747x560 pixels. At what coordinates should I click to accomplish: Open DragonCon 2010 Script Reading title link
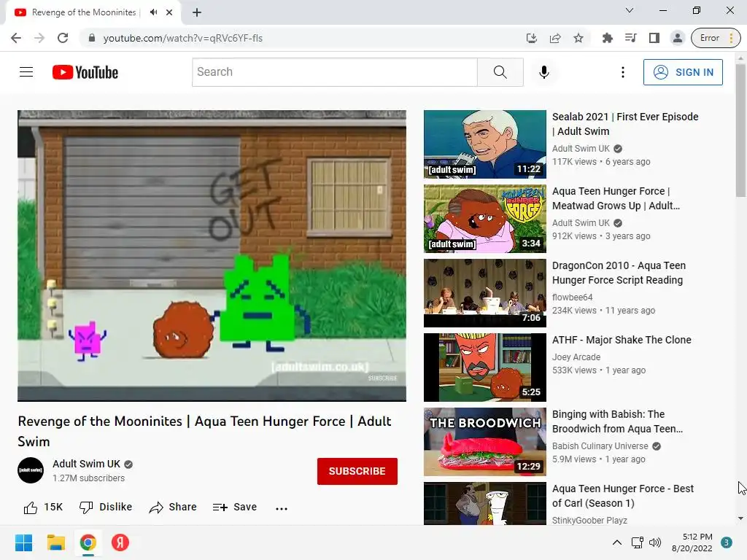click(x=619, y=273)
